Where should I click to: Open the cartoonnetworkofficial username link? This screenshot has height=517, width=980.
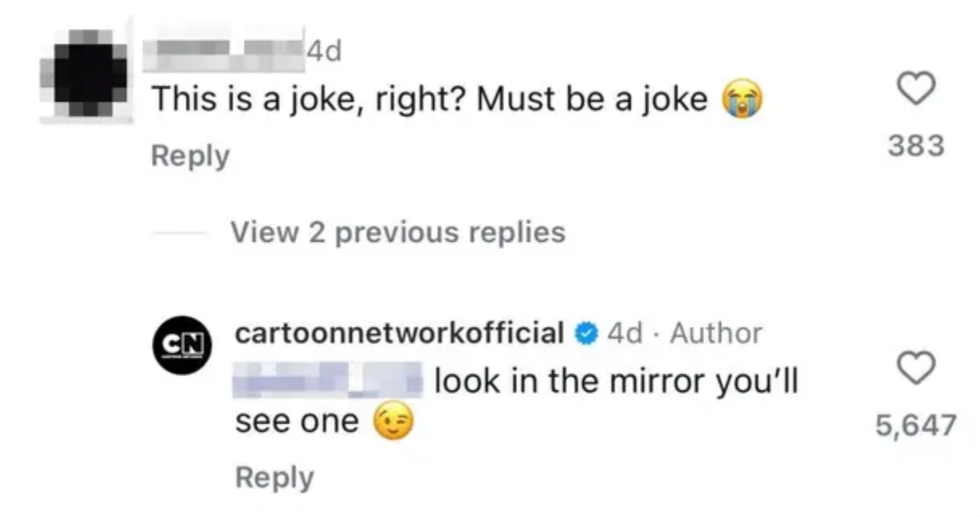tap(399, 333)
